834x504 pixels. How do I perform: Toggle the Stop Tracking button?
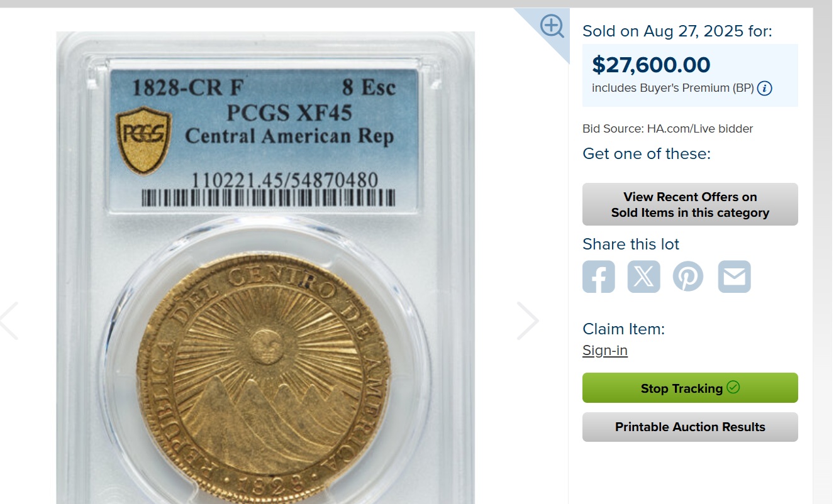[x=690, y=388]
